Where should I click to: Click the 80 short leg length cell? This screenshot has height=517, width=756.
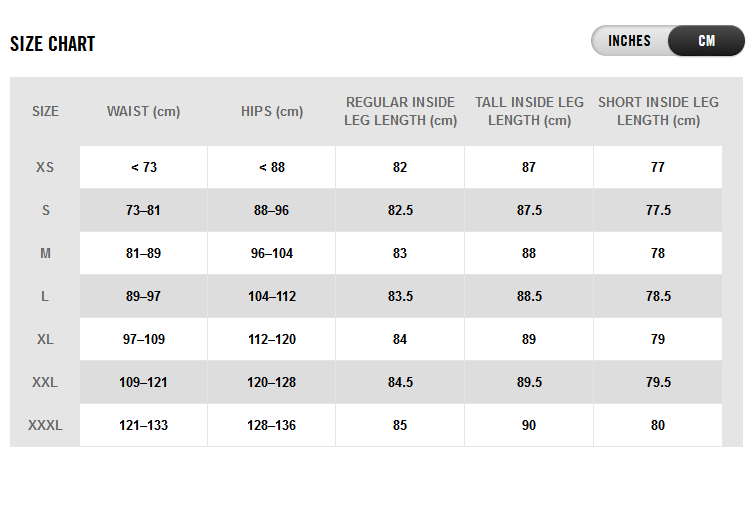tap(658, 426)
